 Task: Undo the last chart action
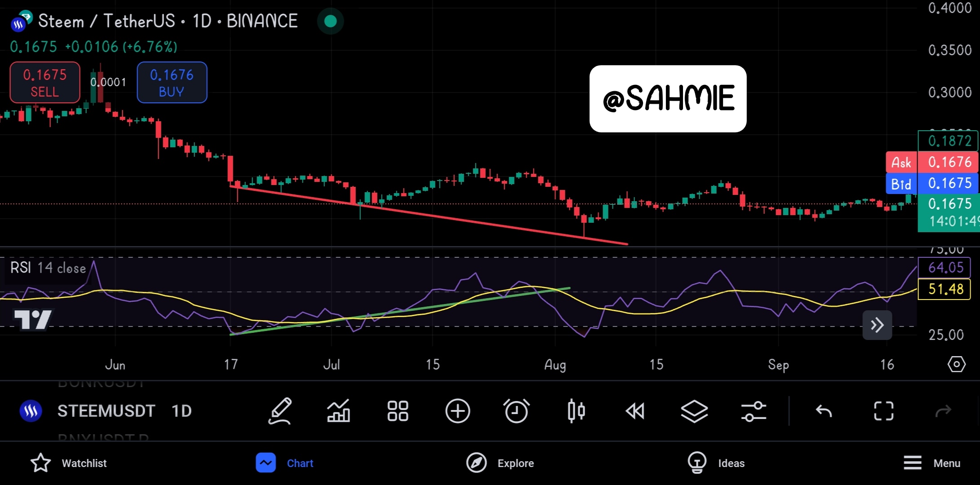pos(824,411)
